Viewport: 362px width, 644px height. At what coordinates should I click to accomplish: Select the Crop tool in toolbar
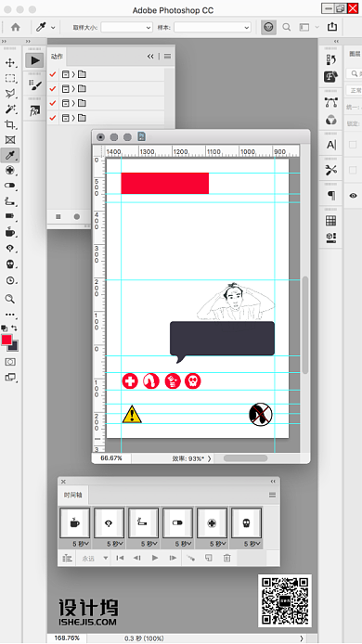click(x=10, y=124)
